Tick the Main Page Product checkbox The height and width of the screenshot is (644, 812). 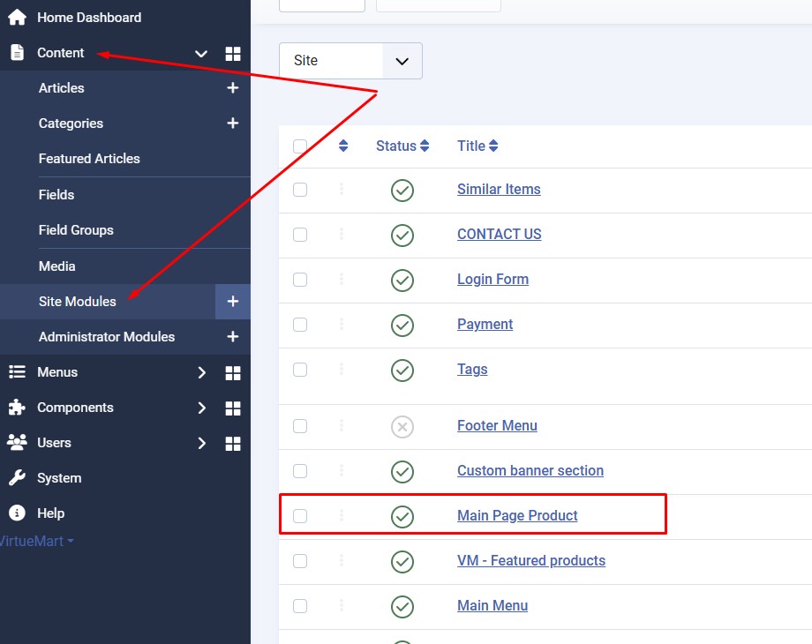click(x=300, y=516)
